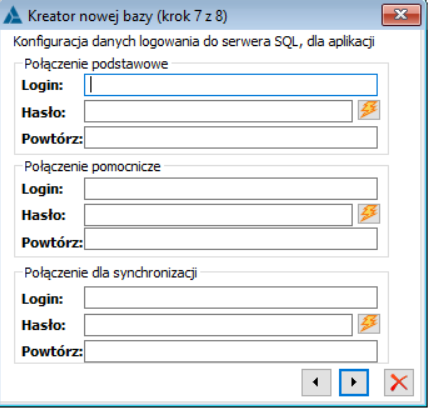This screenshot has height=411, width=429.
Task: Focus the Login field under Połączenie podstawowe
Action: click(x=231, y=85)
